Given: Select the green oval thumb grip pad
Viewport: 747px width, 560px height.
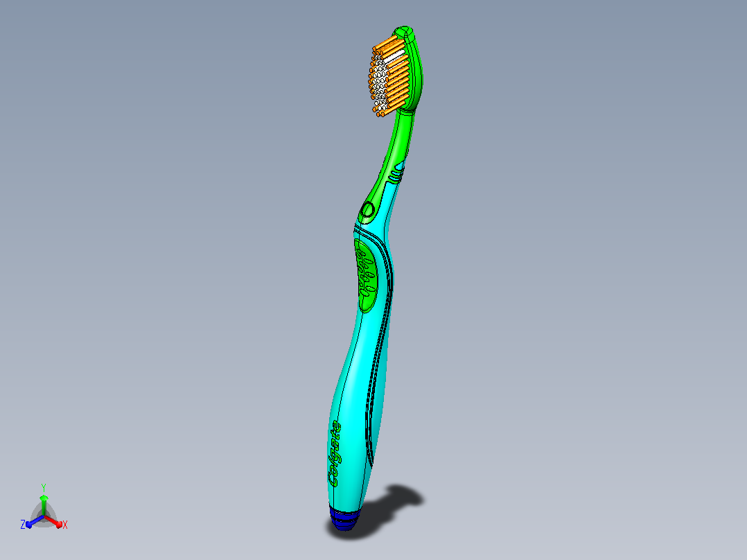Looking at the screenshot, I should pyautogui.click(x=366, y=275).
